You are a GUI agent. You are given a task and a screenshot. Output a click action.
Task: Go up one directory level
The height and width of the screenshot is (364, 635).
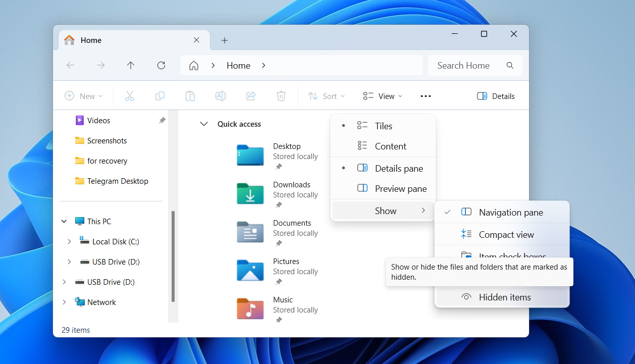(131, 65)
